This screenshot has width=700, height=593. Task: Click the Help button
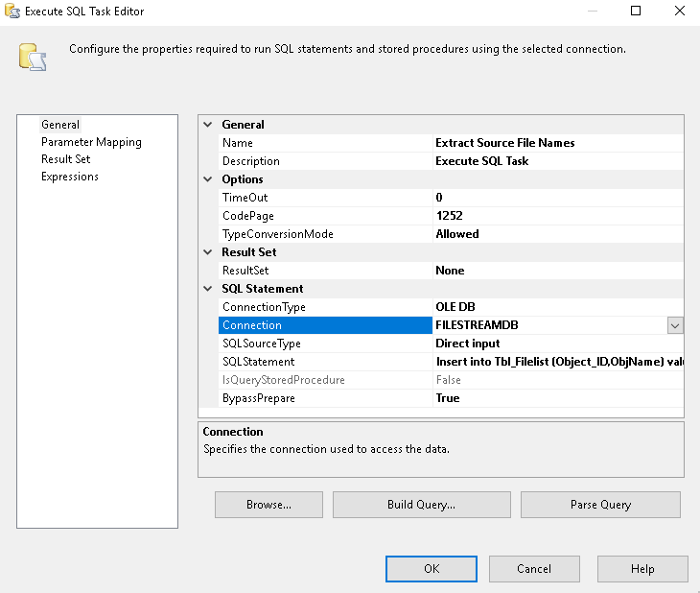coord(642,569)
